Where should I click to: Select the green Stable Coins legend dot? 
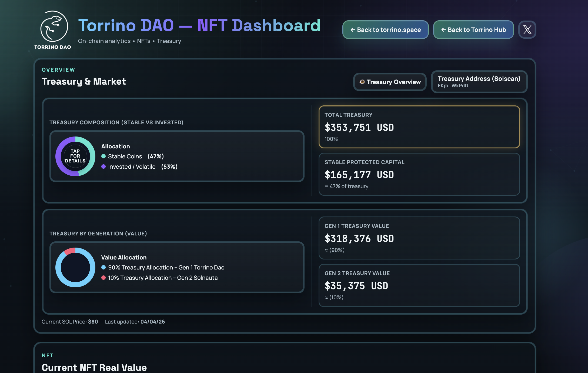(x=103, y=156)
